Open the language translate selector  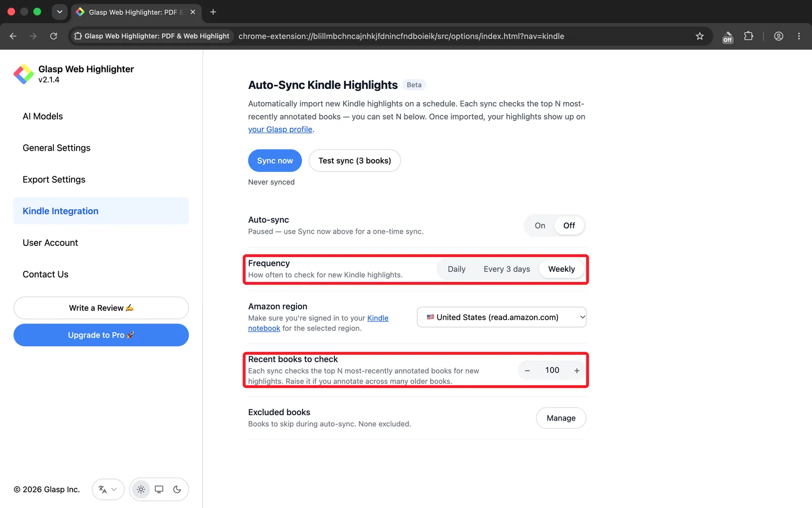pos(108,489)
